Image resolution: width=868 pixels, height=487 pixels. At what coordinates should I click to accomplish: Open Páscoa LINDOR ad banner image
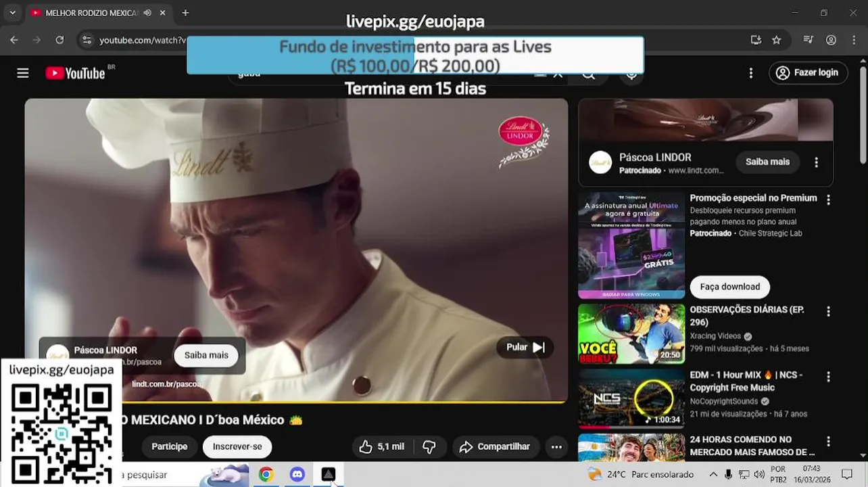coord(706,120)
